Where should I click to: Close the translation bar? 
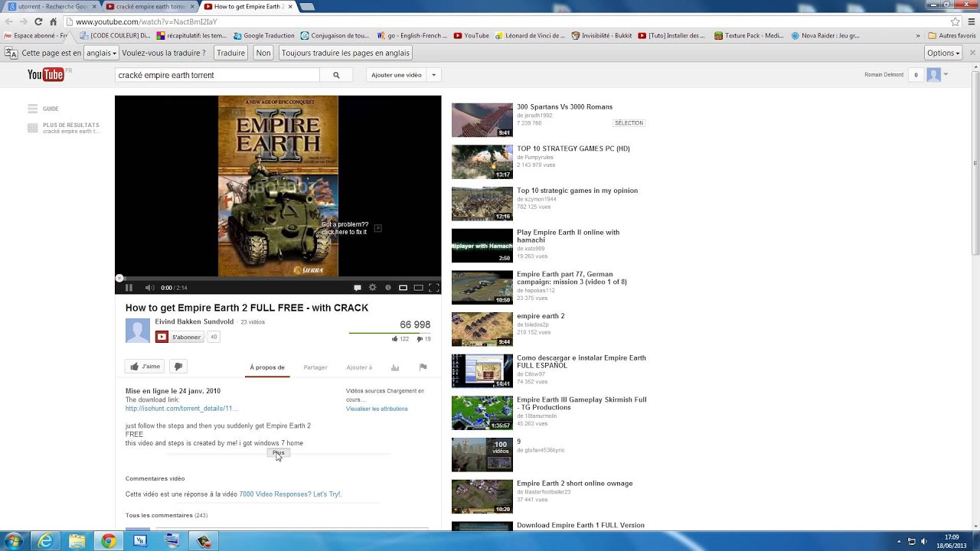click(x=971, y=53)
